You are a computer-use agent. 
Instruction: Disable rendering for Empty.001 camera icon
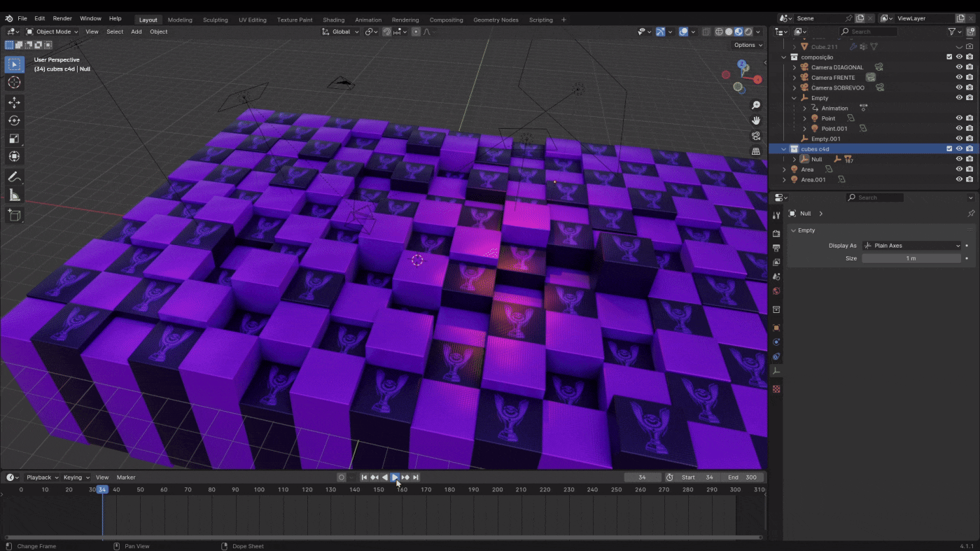pos(969,139)
